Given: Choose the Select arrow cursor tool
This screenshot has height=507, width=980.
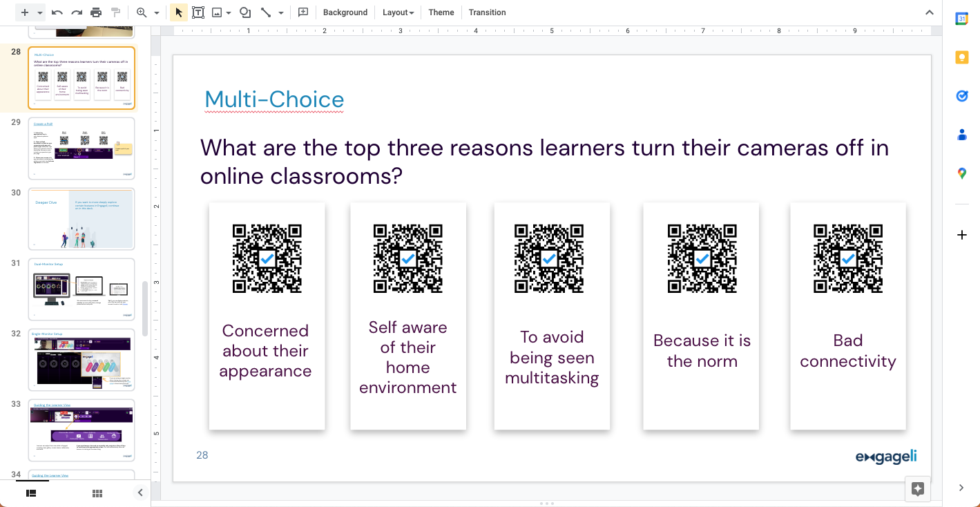Looking at the screenshot, I should tap(179, 12).
